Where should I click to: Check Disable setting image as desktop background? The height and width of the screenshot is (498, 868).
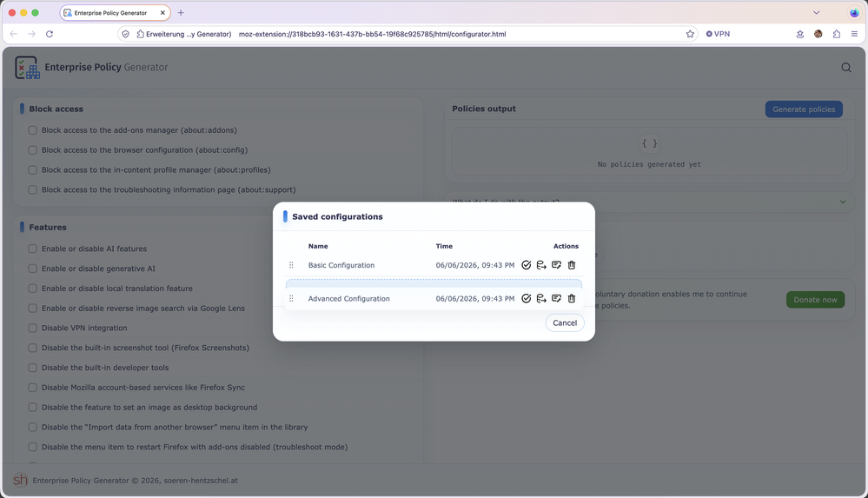pyautogui.click(x=33, y=408)
